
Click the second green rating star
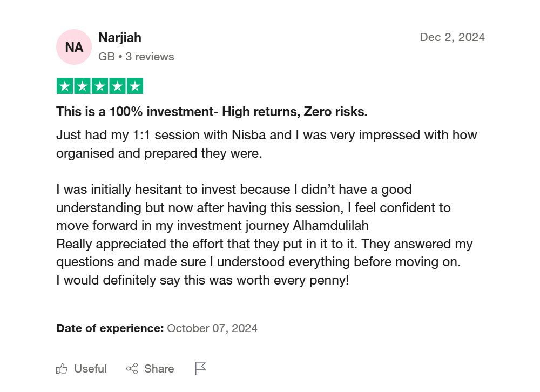click(x=82, y=86)
